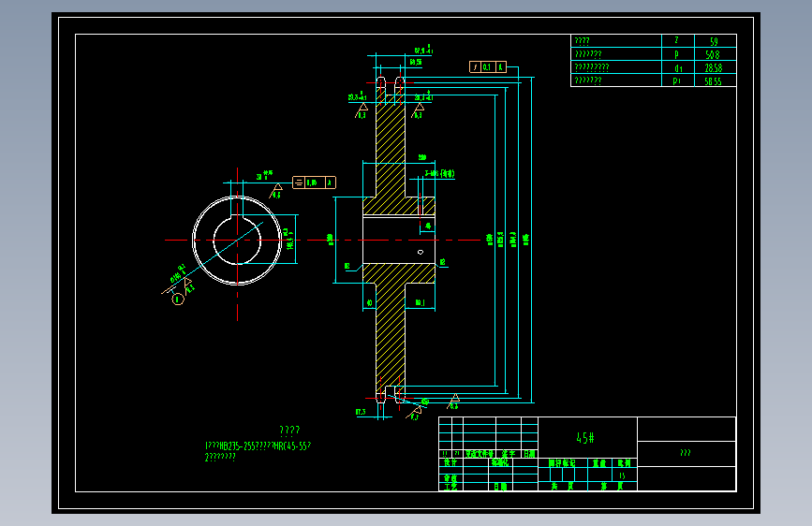
Task: Click the P symbol cell in parameter table
Action: coord(677,54)
